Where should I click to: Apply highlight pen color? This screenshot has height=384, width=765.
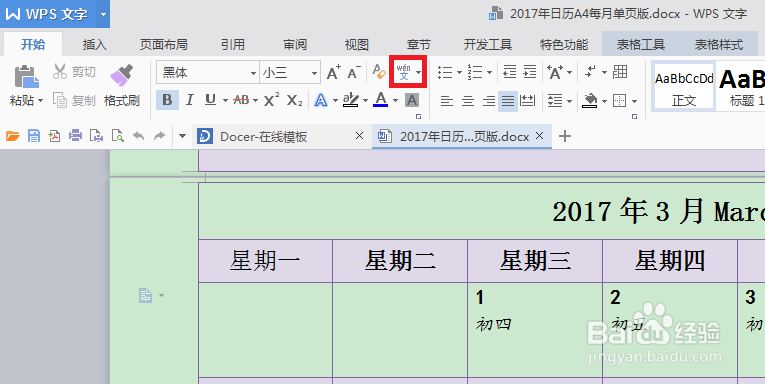[350, 100]
